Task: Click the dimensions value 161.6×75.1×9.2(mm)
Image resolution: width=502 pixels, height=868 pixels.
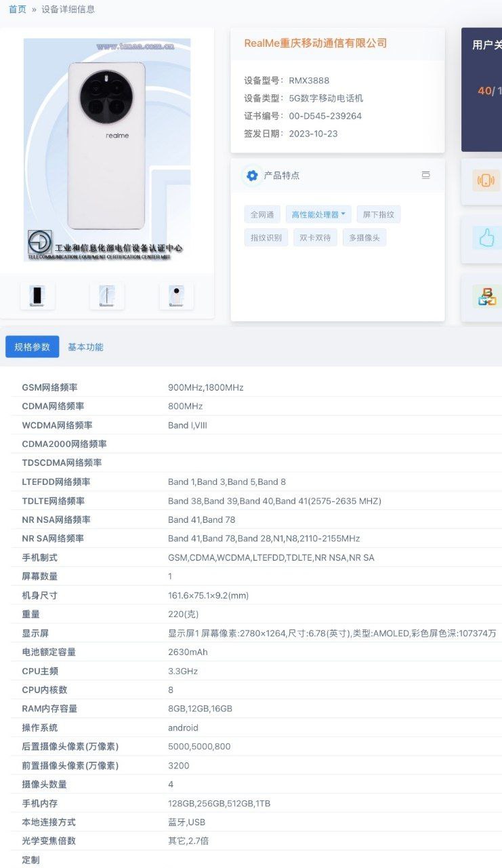Action: coord(209,595)
